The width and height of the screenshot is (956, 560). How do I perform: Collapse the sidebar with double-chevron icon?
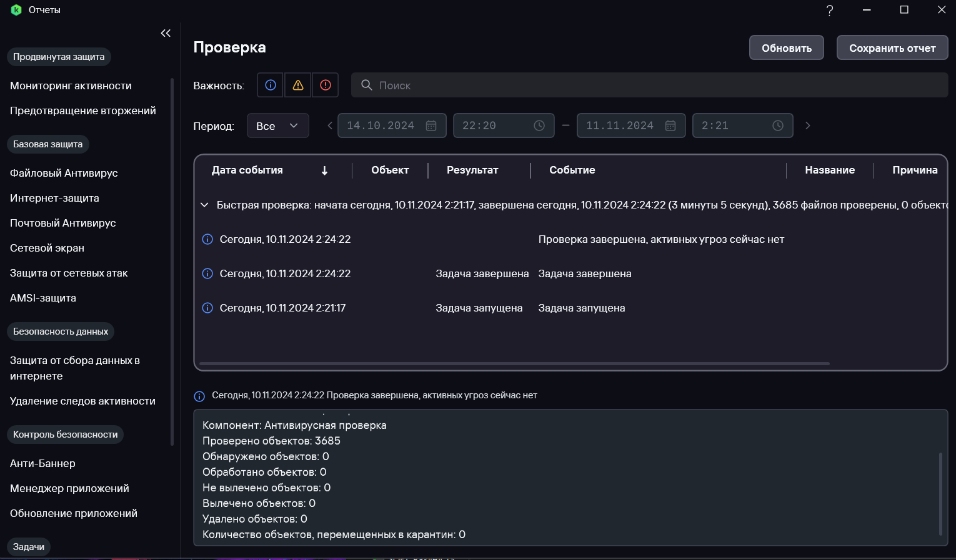166,33
